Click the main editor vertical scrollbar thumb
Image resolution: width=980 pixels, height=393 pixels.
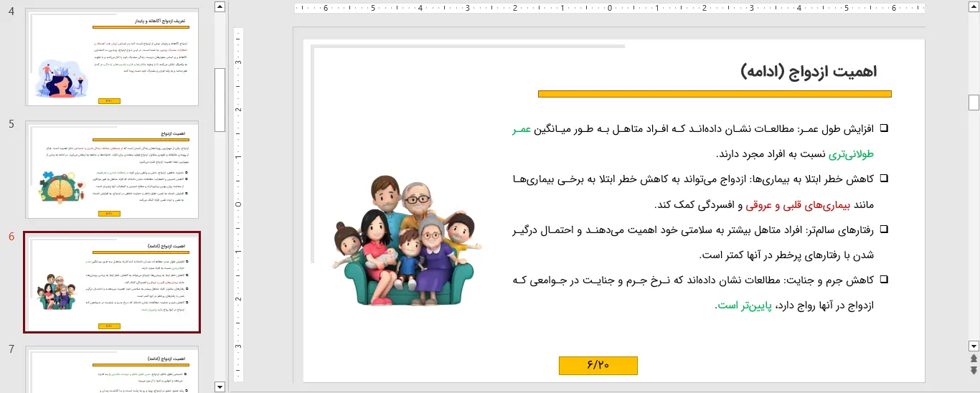(974, 103)
